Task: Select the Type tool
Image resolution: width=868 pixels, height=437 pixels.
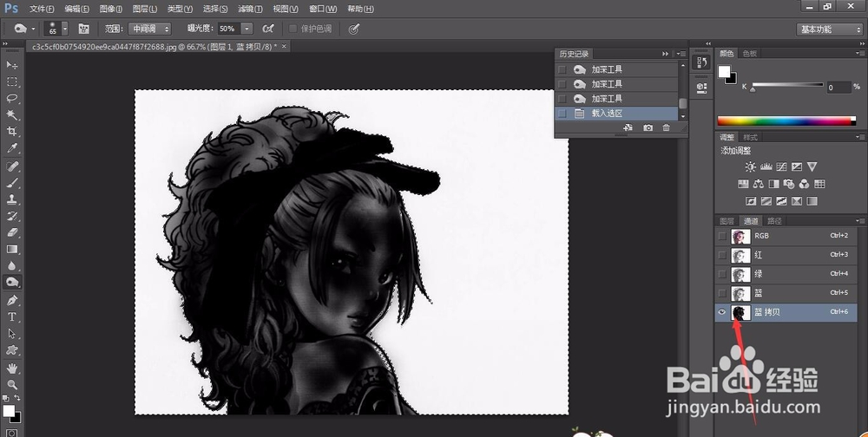Action: coord(11,317)
